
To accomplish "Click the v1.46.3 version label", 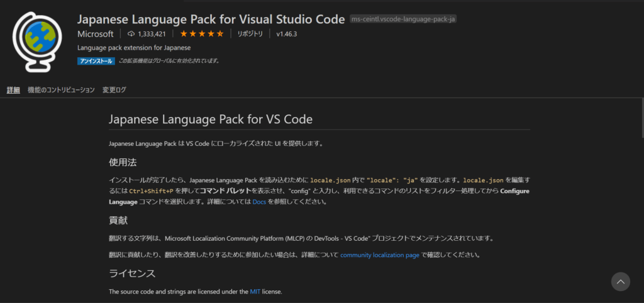I will click(286, 34).
